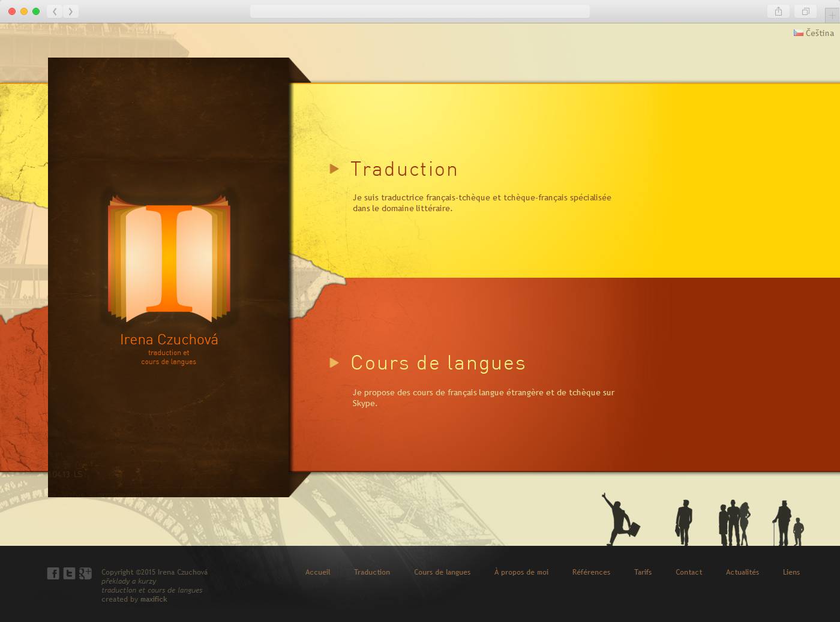Viewport: 840px width, 622px height.
Task: Select Accueil in the footer menu
Action: pyautogui.click(x=317, y=572)
